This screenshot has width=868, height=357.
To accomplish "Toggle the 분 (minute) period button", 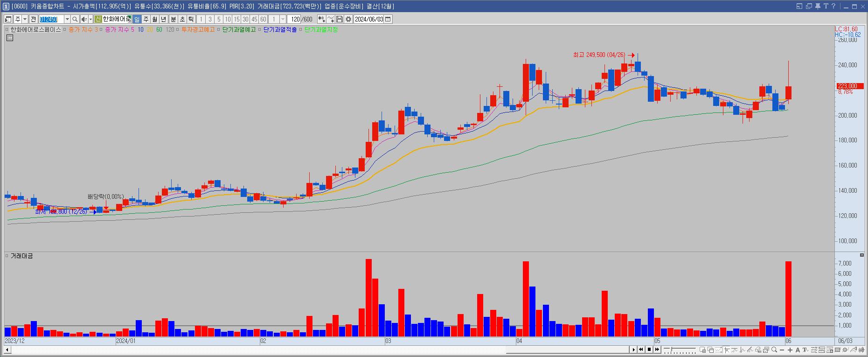I will click(174, 19).
